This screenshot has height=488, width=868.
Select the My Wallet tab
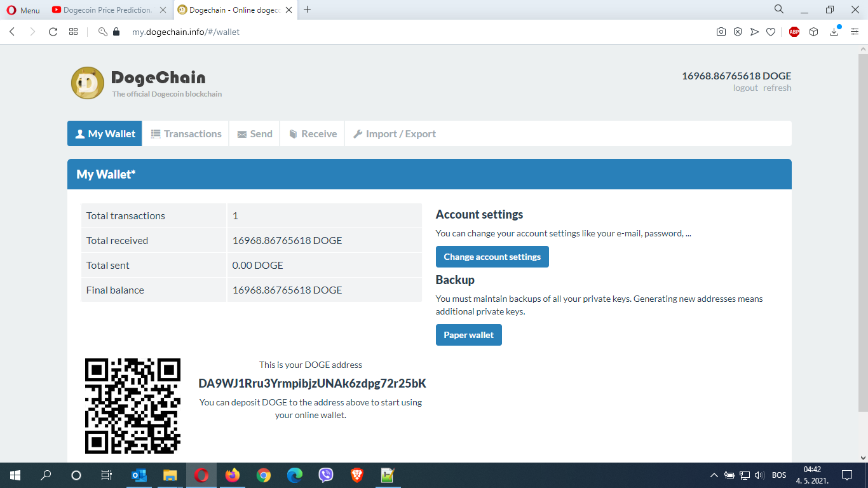(105, 134)
